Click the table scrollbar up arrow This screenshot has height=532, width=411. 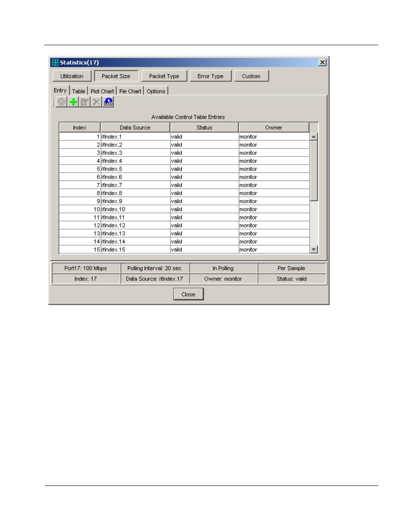point(314,137)
